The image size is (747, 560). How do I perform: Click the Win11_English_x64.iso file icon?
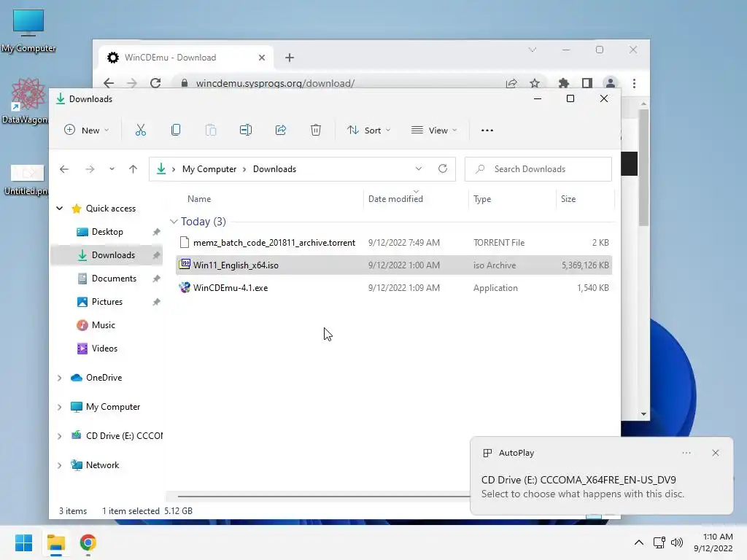tap(185, 265)
